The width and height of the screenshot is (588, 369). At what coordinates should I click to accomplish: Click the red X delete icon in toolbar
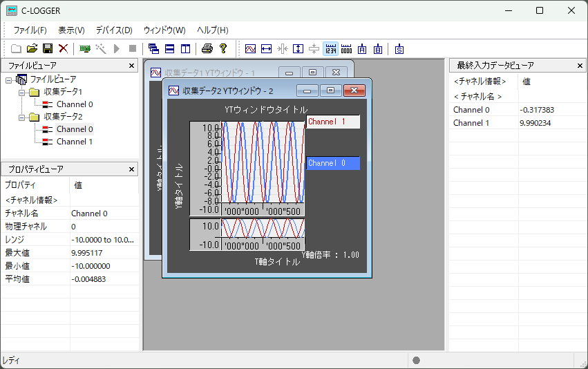click(63, 48)
